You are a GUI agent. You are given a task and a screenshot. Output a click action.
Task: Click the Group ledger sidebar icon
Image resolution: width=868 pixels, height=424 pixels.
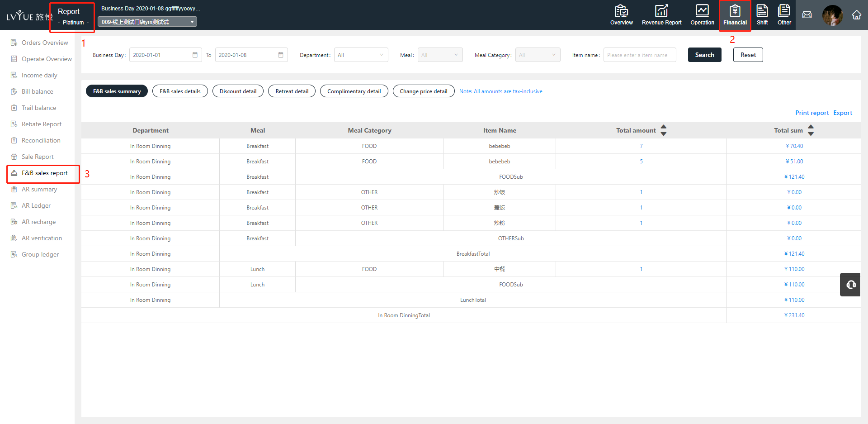click(x=14, y=254)
